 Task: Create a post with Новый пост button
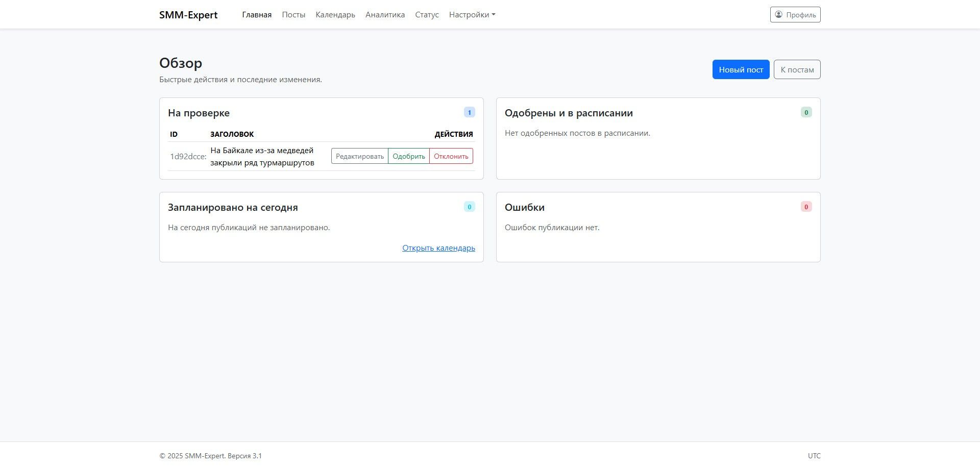[x=741, y=69]
